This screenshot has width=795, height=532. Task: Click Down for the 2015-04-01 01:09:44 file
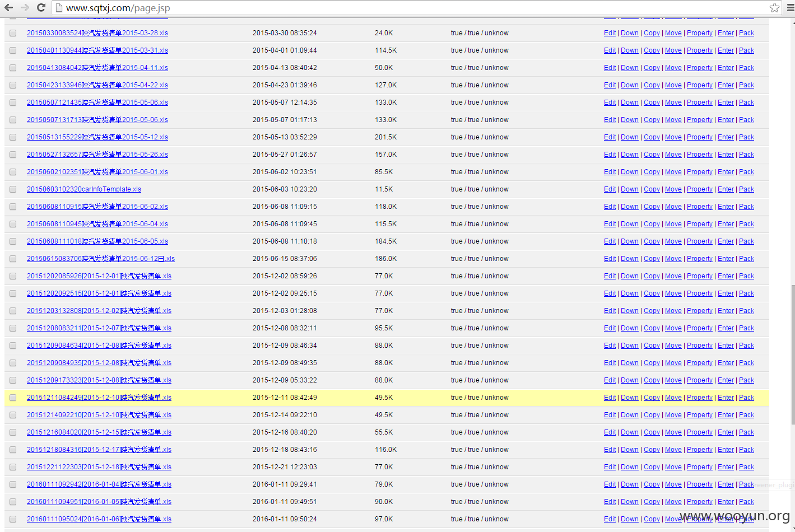coord(629,50)
